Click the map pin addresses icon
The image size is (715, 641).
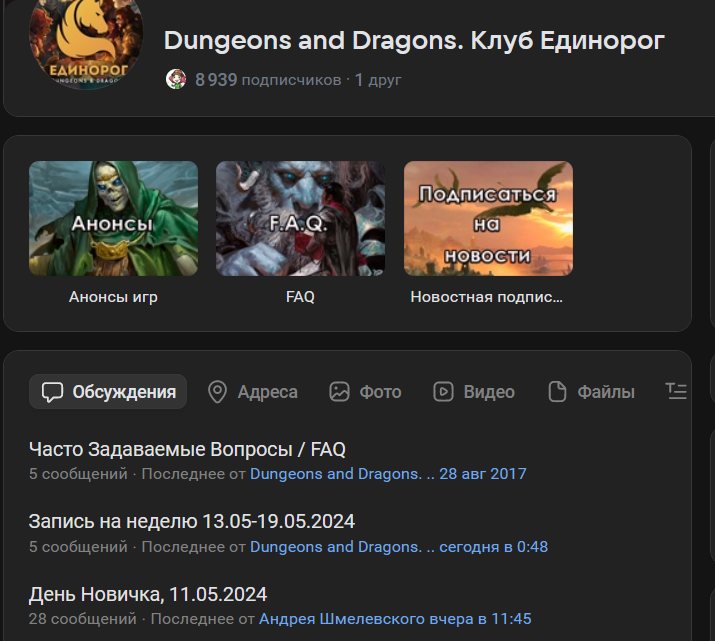[218, 392]
